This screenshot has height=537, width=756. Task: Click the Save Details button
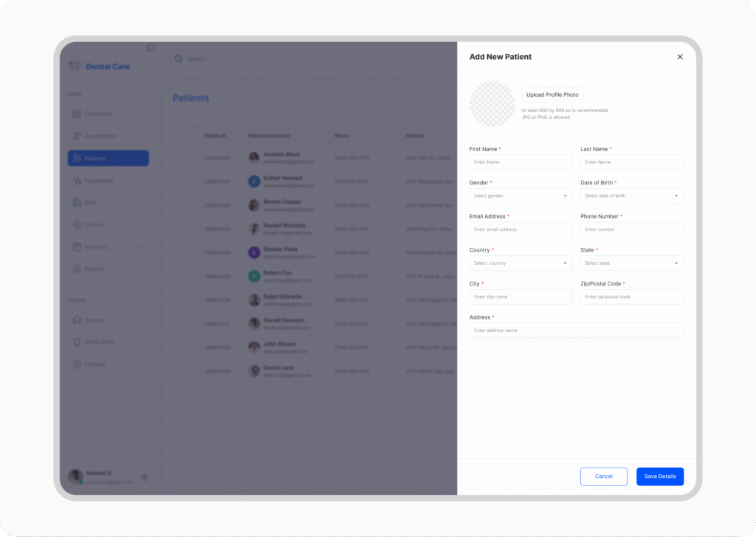(x=659, y=477)
